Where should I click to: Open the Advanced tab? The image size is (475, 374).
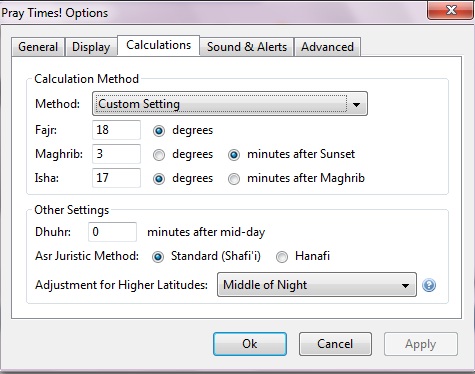point(327,47)
